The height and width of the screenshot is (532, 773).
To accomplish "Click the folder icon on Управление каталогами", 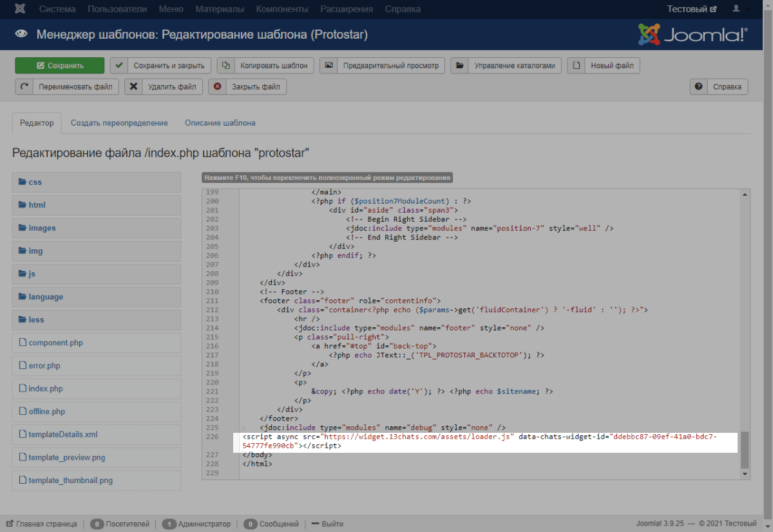I will pos(459,66).
